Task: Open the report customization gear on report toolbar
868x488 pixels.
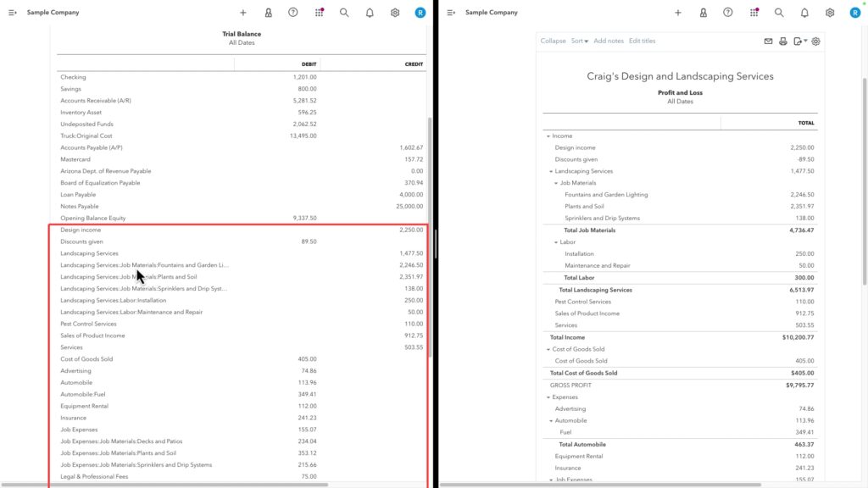Action: [815, 41]
